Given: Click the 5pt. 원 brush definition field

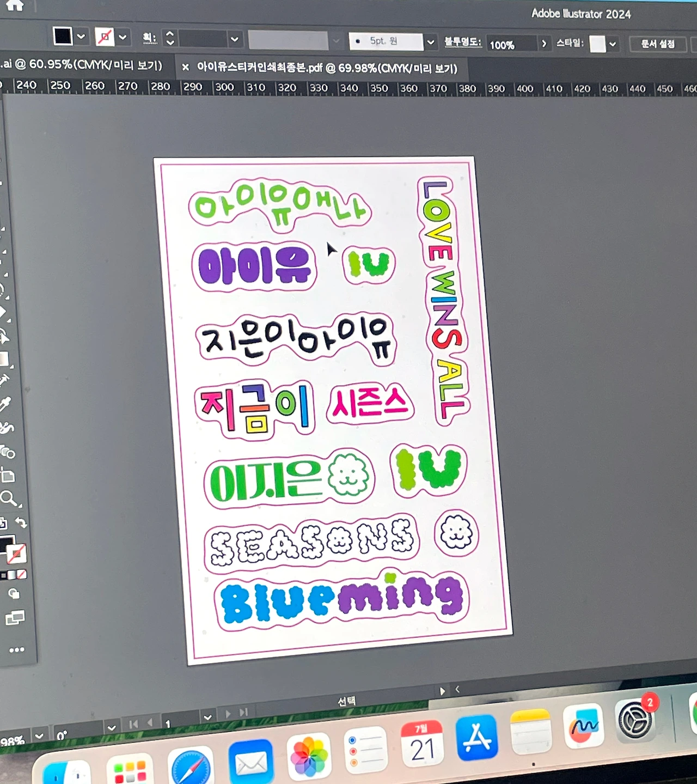Looking at the screenshot, I should click(386, 41).
